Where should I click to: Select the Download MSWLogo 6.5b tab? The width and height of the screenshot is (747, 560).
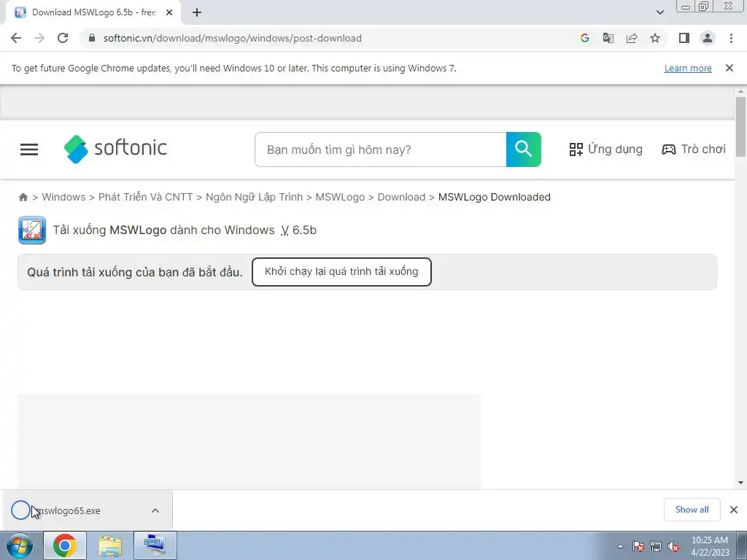[93, 13]
